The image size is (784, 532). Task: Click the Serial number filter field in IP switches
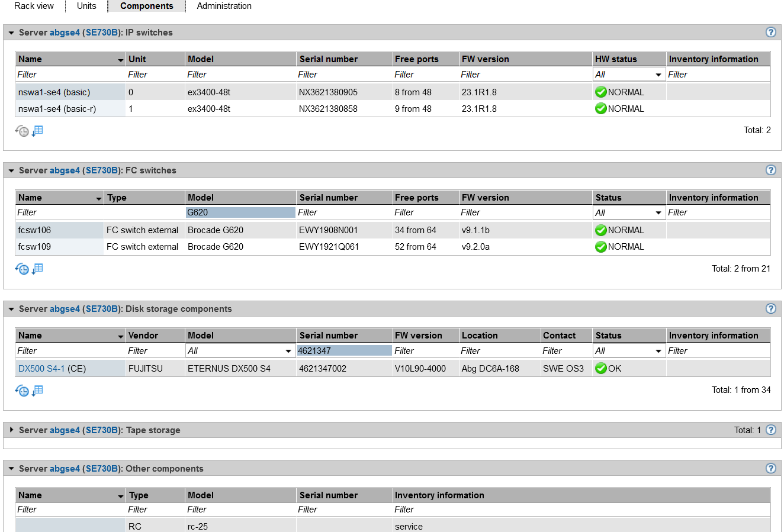(x=343, y=75)
